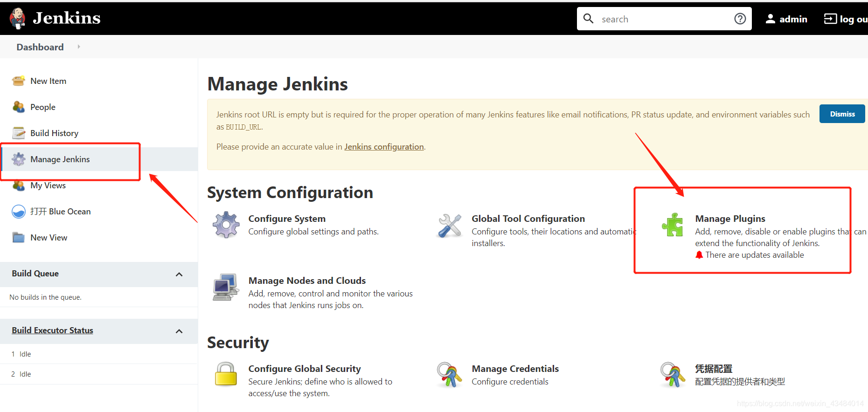The height and width of the screenshot is (412, 868).
Task: Click 'There are updates available' text
Action: pos(755,255)
